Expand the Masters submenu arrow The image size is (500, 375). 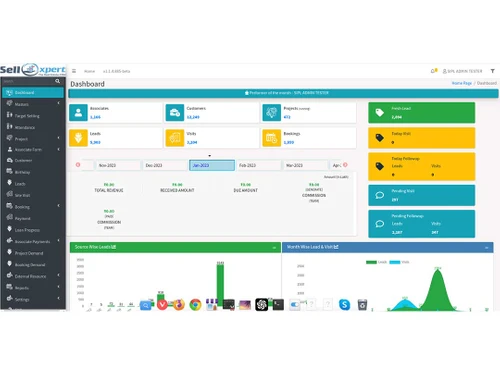coord(59,103)
